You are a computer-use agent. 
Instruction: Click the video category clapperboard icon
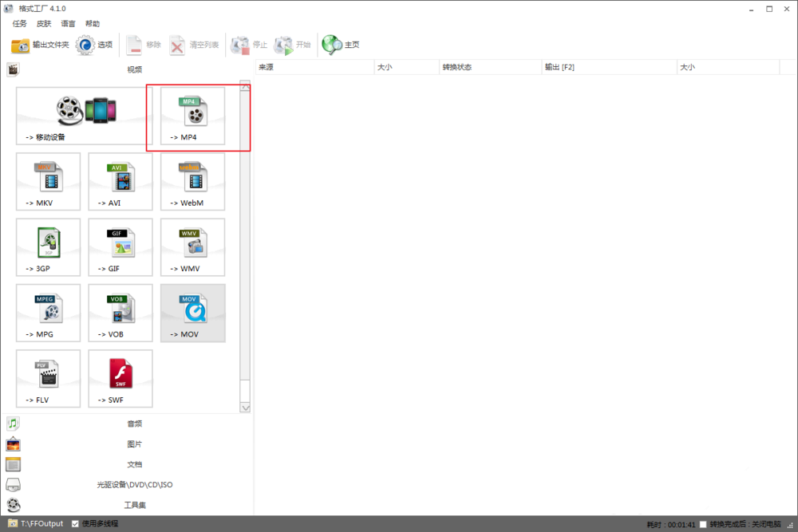click(x=13, y=69)
